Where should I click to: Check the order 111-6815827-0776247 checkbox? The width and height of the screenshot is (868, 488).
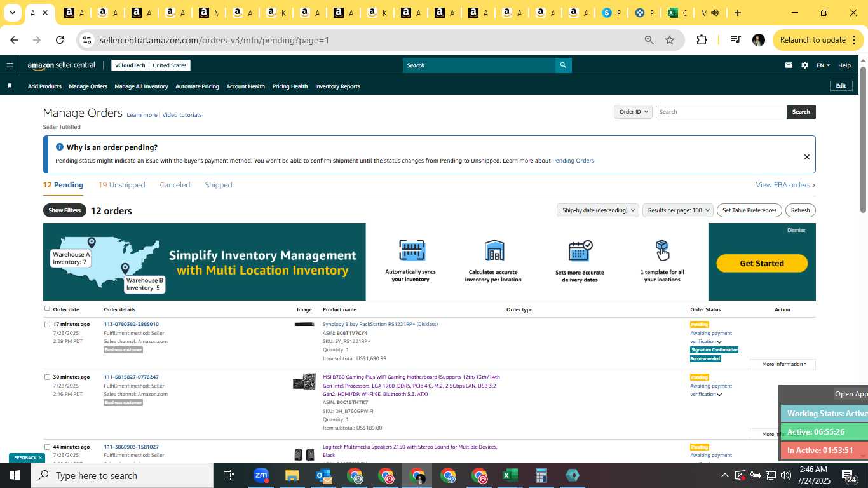[x=47, y=377]
